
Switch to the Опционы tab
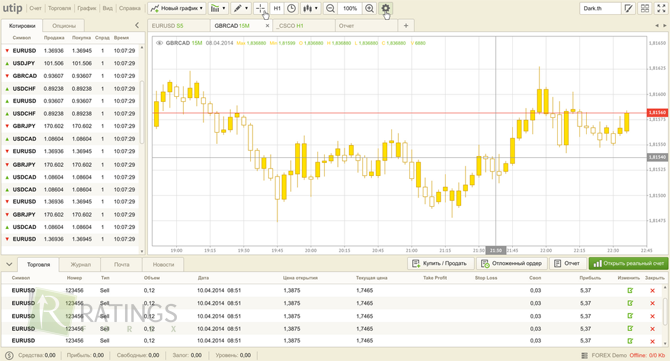point(64,26)
